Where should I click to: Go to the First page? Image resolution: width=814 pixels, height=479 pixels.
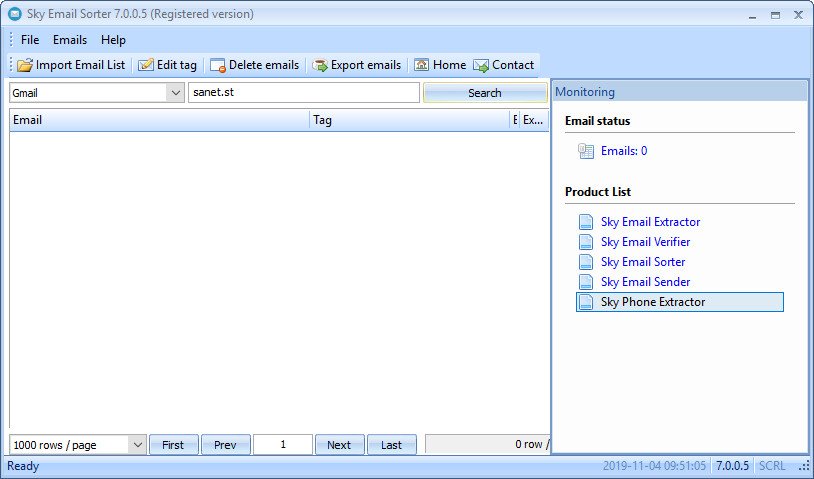pyautogui.click(x=173, y=445)
